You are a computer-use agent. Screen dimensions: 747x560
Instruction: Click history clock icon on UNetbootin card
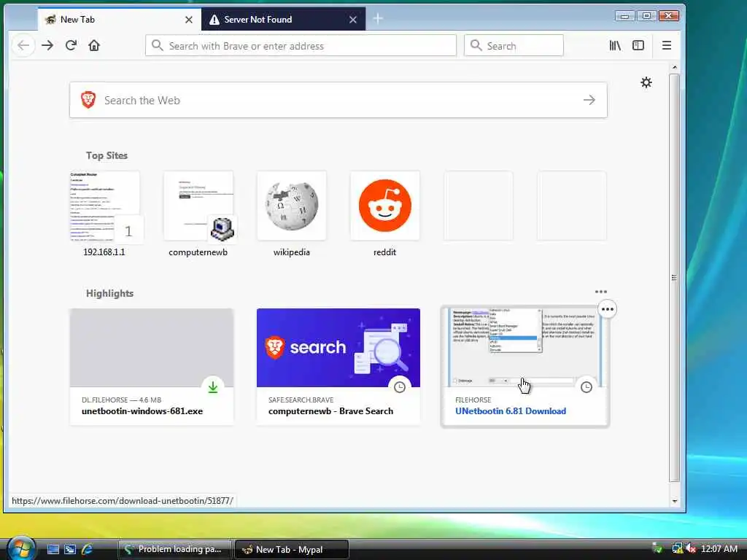[587, 387]
